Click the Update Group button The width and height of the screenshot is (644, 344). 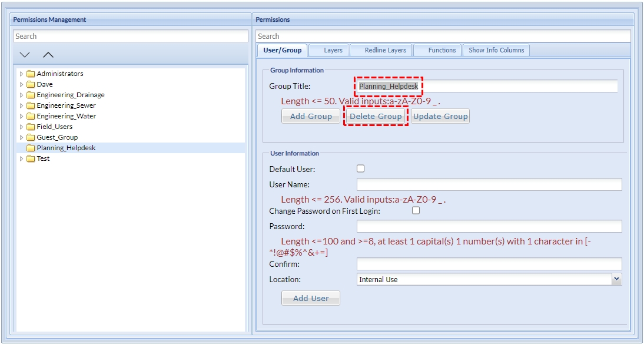tap(440, 116)
